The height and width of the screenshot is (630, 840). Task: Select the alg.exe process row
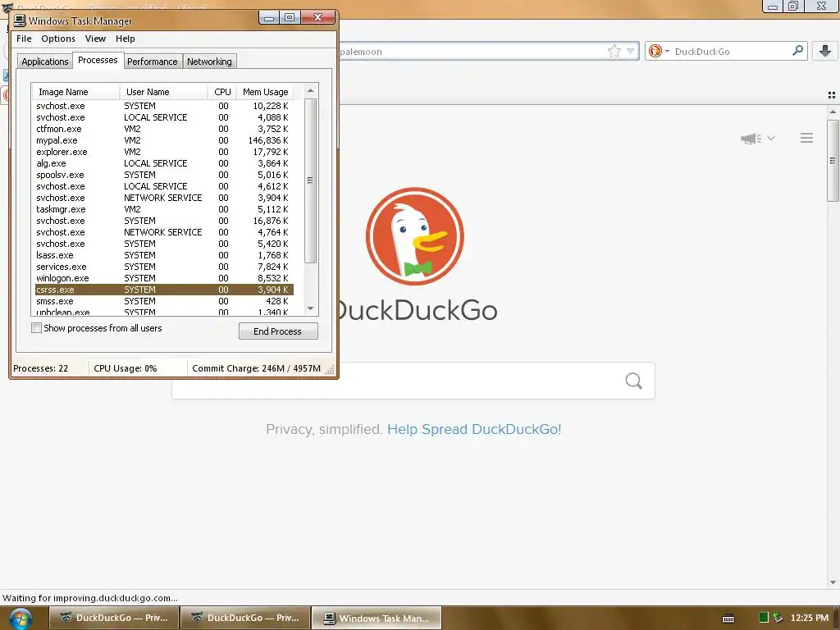click(164, 163)
